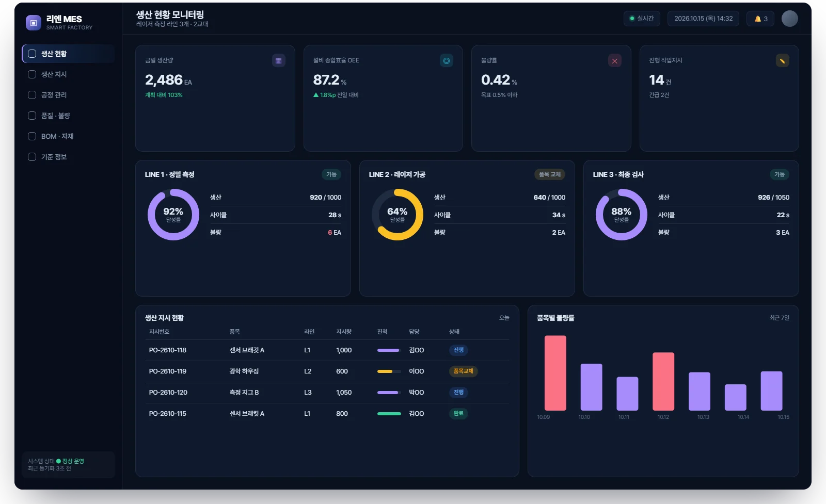Open 품질 · 불량 sidebar item

coord(68,116)
